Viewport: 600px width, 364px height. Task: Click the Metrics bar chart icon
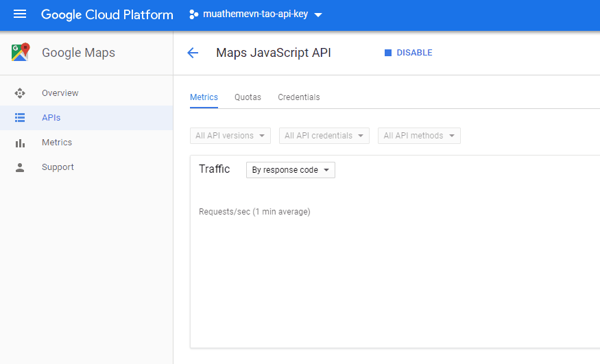[x=20, y=143]
